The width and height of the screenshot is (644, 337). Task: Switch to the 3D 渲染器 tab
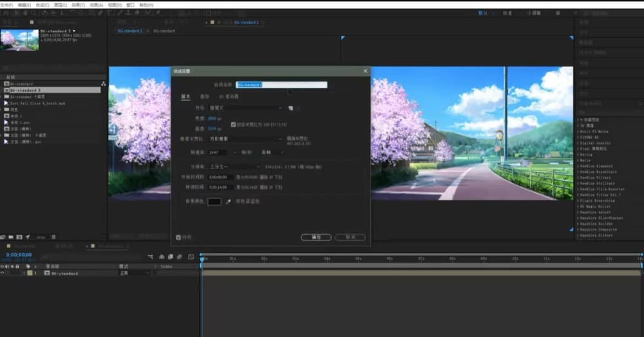229,96
